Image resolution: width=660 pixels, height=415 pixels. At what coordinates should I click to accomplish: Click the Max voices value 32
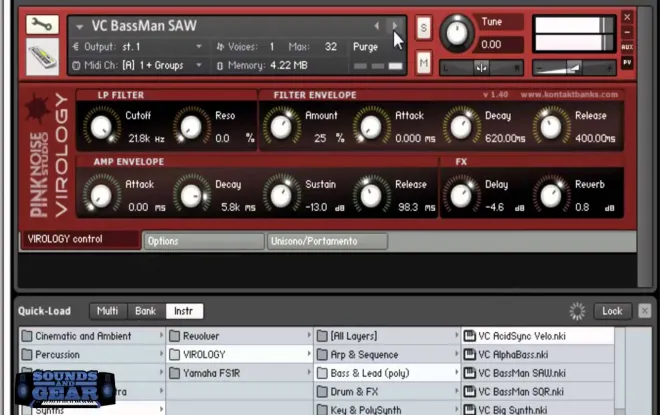[331, 47]
